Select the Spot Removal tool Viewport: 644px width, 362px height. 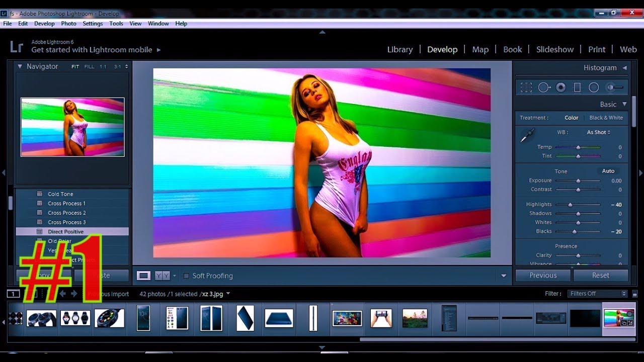point(544,87)
